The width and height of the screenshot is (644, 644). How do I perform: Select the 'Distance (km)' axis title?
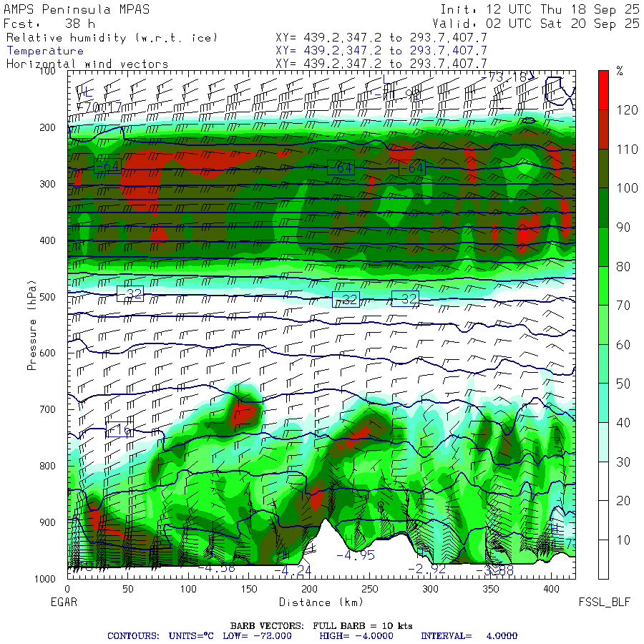321,602
